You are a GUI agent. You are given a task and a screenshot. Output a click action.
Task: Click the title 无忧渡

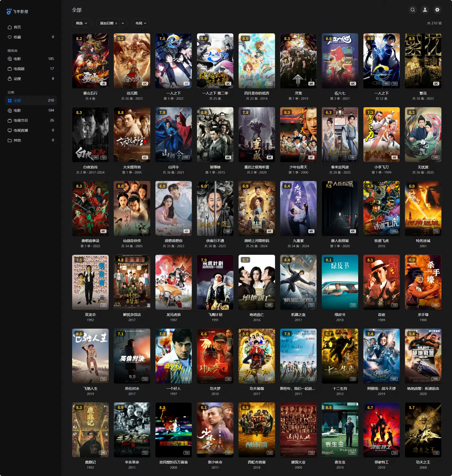423,167
